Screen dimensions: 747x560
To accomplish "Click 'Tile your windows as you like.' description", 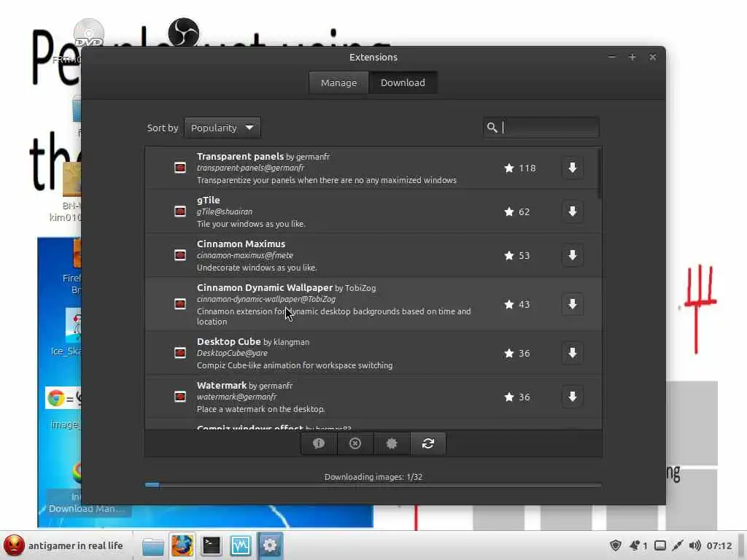I will [x=251, y=224].
